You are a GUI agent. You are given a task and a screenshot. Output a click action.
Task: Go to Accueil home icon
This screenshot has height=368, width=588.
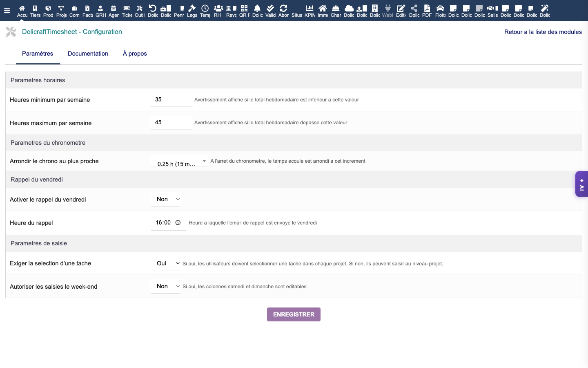click(x=22, y=8)
